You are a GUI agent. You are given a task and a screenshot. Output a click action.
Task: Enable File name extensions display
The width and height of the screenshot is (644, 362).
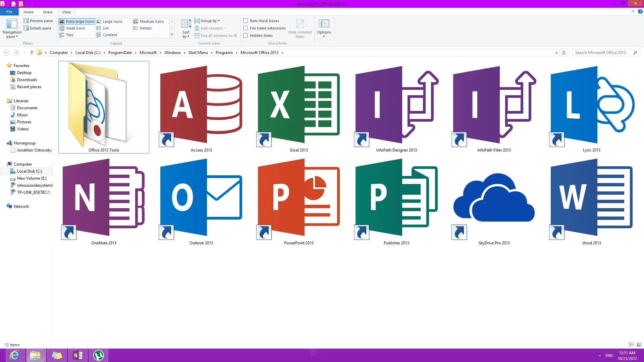point(245,28)
